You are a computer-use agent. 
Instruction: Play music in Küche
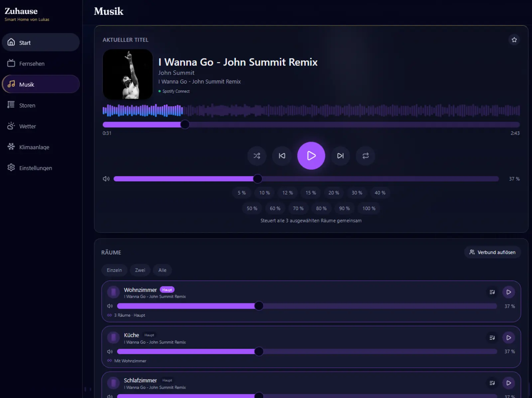coord(509,338)
